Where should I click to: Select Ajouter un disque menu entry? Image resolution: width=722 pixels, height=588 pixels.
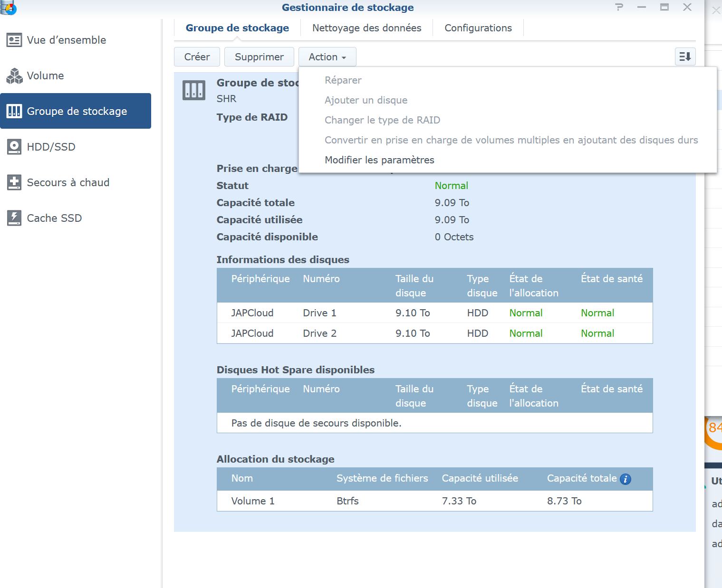[366, 100]
